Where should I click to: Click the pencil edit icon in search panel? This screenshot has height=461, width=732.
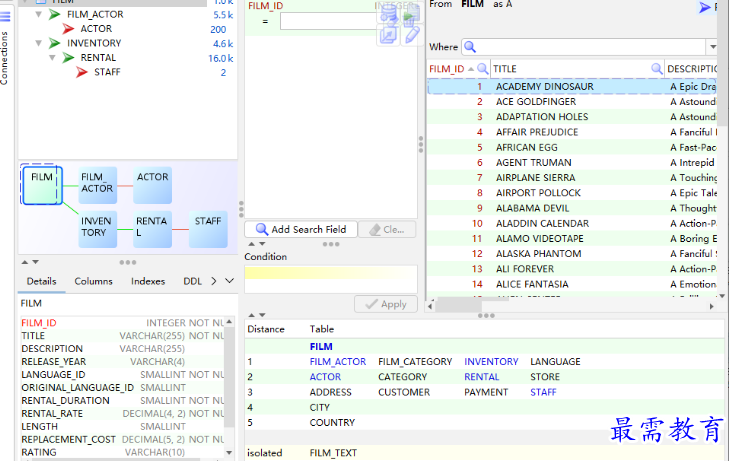pos(411,34)
